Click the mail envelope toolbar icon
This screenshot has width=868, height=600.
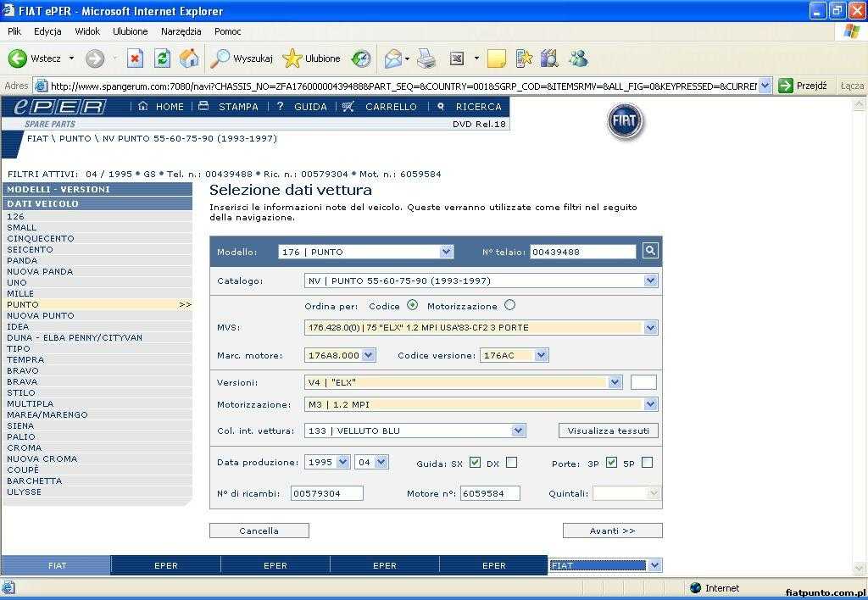click(x=392, y=58)
